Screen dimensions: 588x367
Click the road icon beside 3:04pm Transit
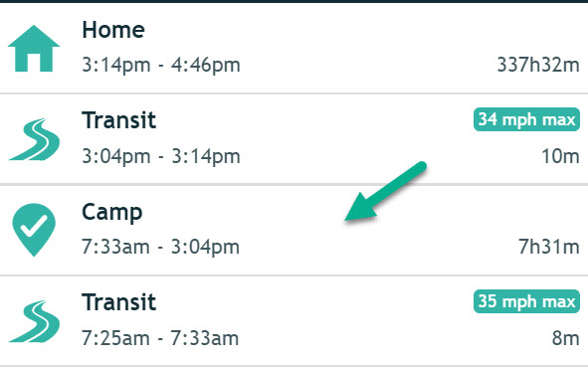[34, 139]
